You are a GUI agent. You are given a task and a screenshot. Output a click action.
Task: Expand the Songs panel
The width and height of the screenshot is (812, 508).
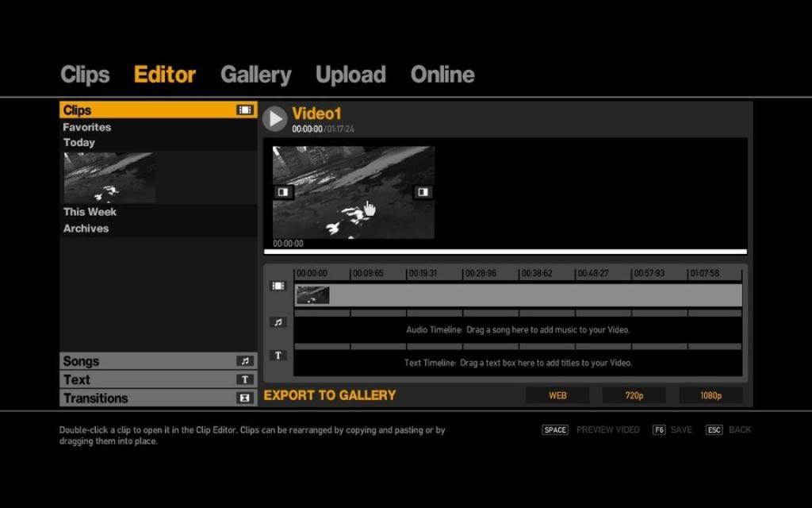(147, 361)
